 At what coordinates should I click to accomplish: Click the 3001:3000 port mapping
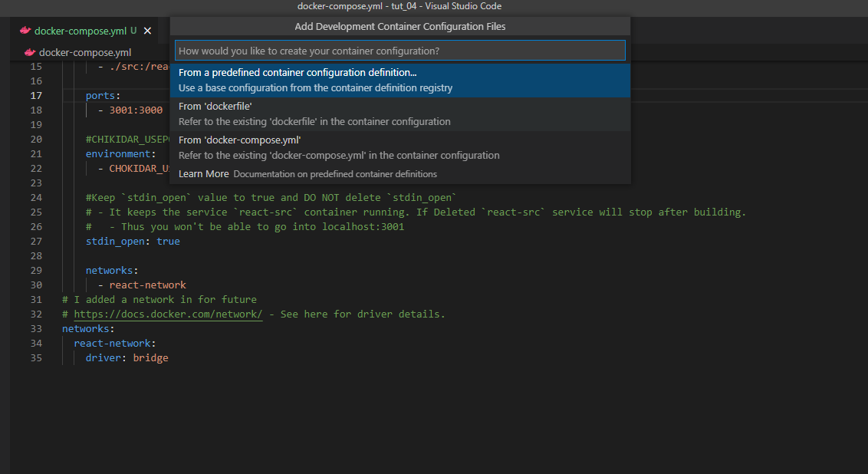coord(136,110)
